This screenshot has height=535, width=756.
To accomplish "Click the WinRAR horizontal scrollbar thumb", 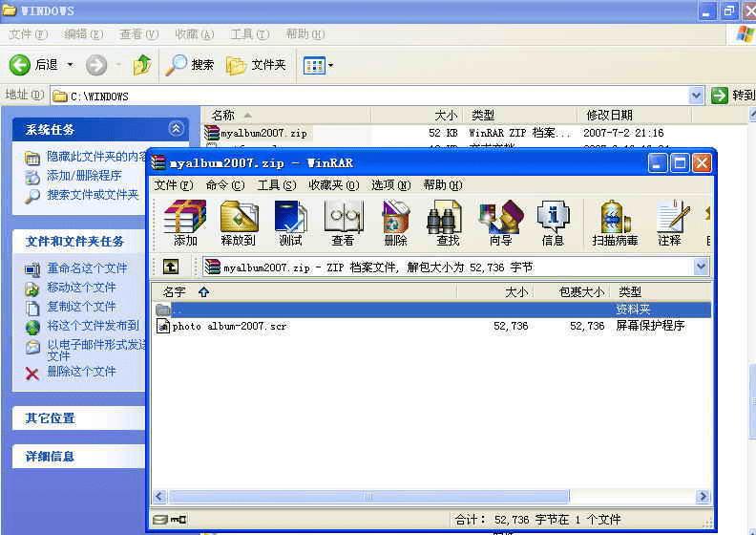I will pos(368,496).
